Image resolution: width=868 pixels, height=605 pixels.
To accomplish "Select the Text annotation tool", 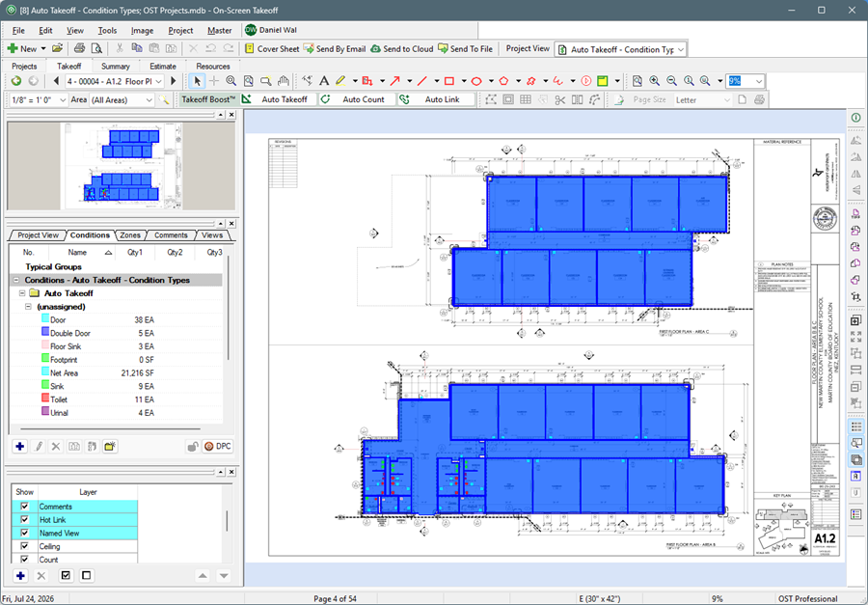I will 324,81.
